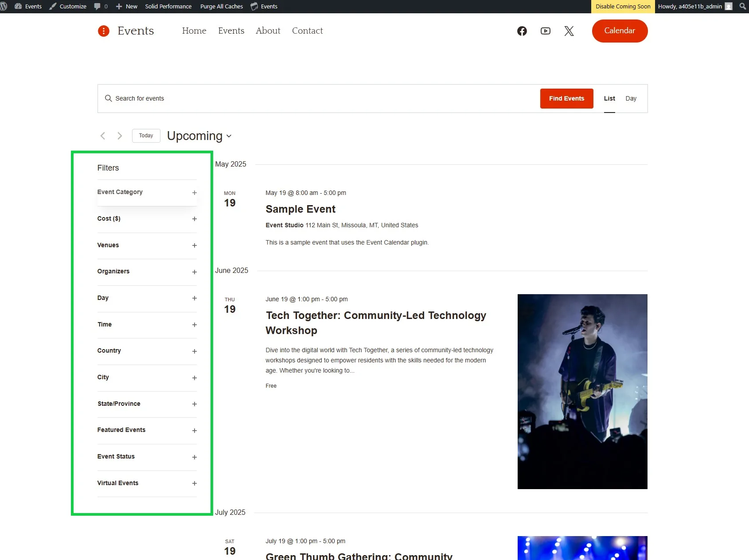The width and height of the screenshot is (749, 560).
Task: Open the YouTube social icon
Action: point(545,31)
